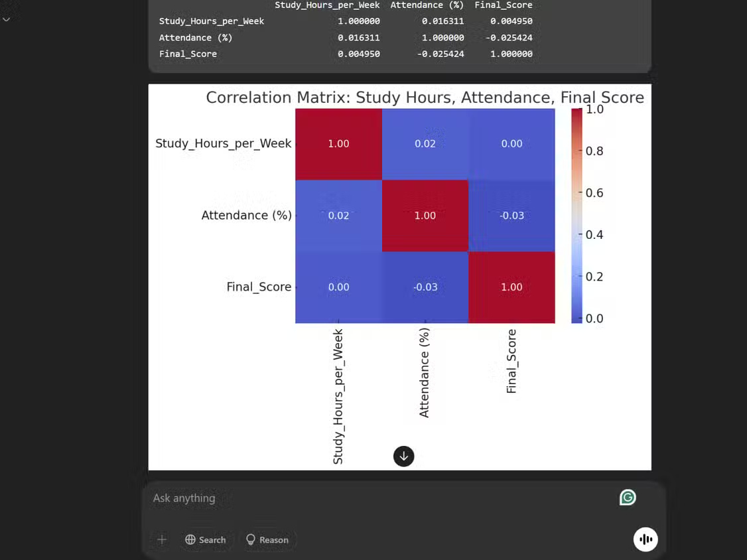Screen dimensions: 747x560
Task: Click the scroll-to-bottom arrow button
Action: click(403, 456)
